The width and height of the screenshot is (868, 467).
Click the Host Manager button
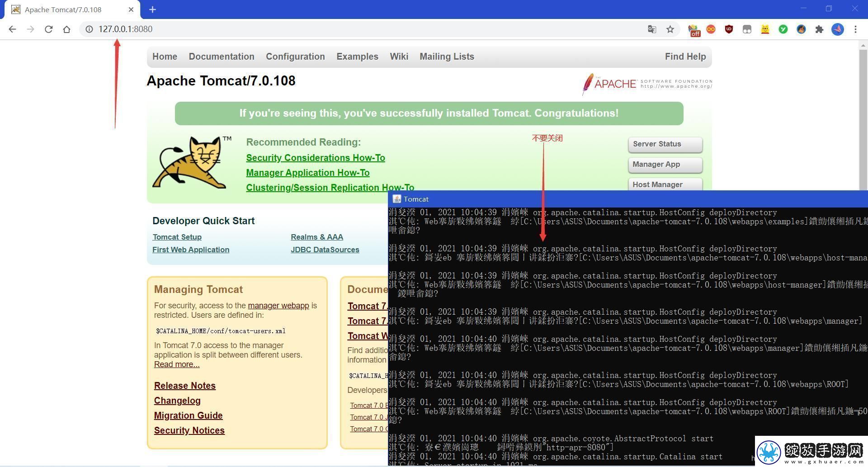665,184
